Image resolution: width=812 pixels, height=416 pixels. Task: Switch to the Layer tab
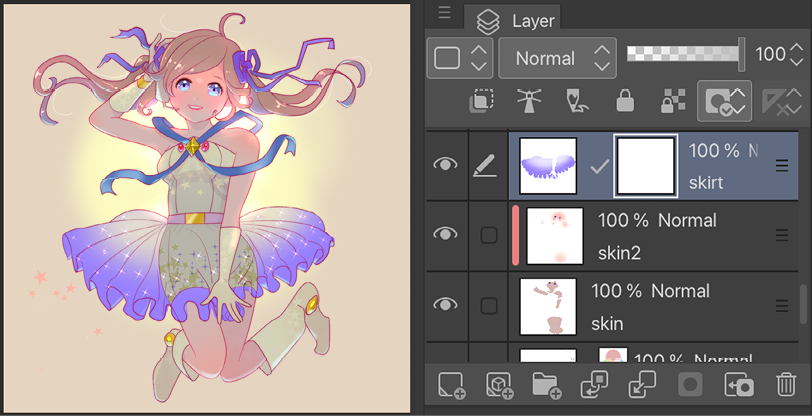click(513, 20)
